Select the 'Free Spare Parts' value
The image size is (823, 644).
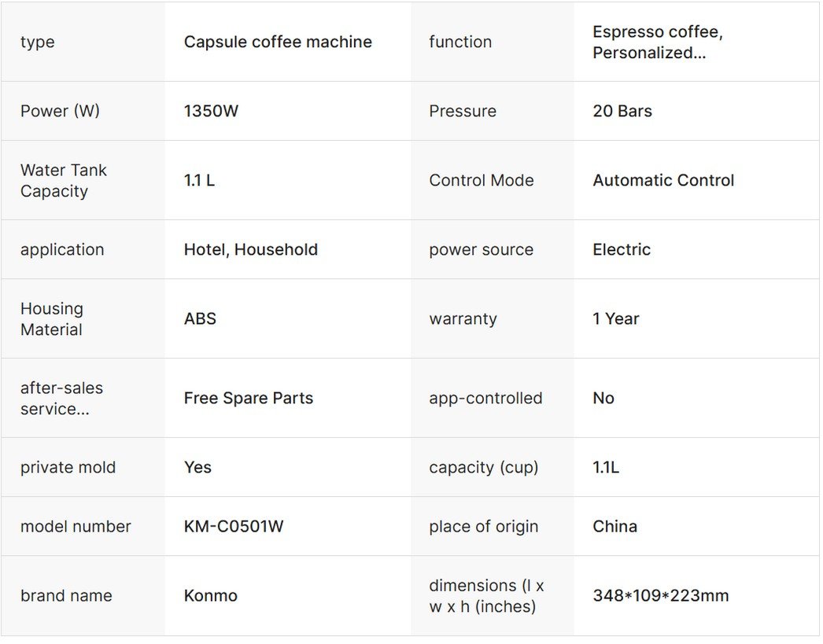248,398
